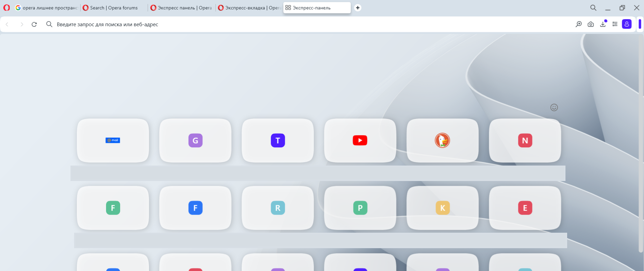Take a snapshot with camera icon
This screenshot has height=271, width=644.
pyautogui.click(x=591, y=24)
